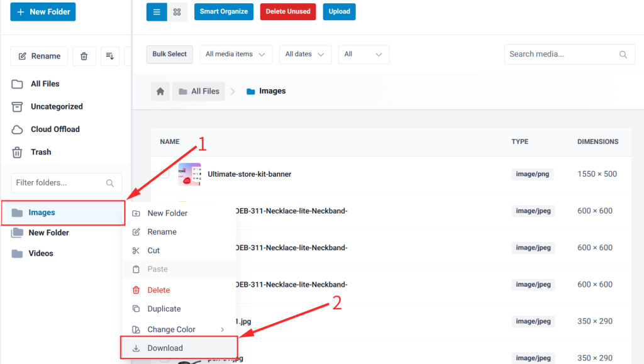This screenshot has height=364, width=644.
Task: Switch to grid view layout
Action: 177,12
